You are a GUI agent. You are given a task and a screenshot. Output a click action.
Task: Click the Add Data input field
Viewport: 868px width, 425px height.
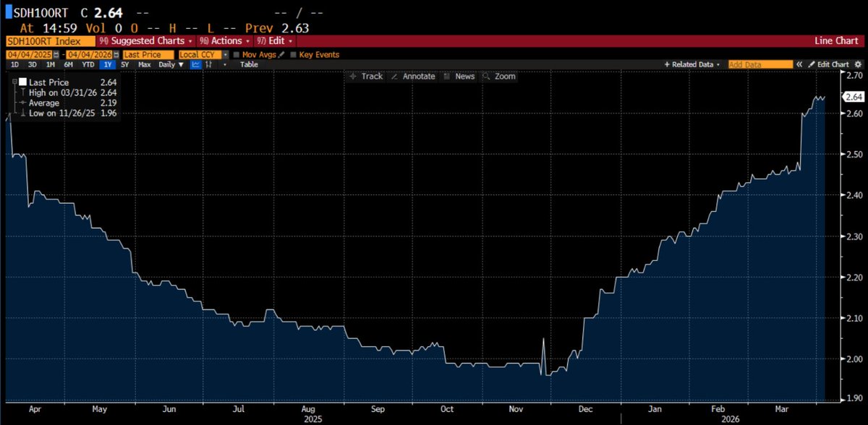(x=760, y=64)
